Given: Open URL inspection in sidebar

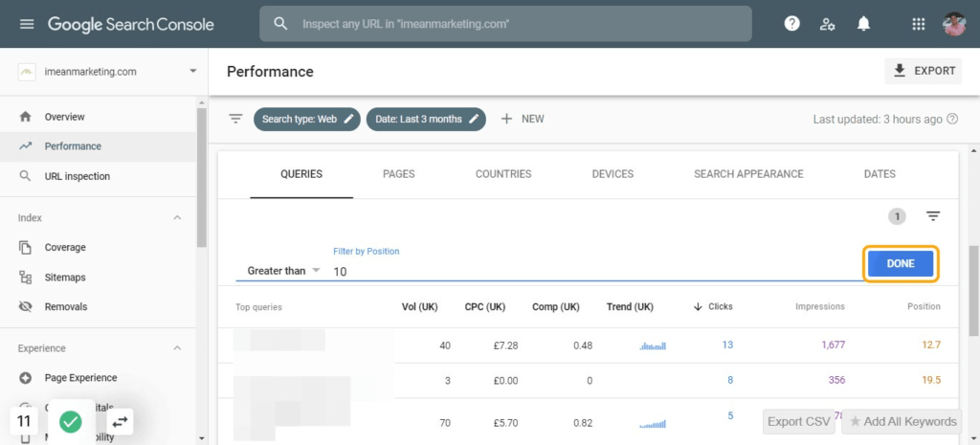Looking at the screenshot, I should pyautogui.click(x=77, y=176).
